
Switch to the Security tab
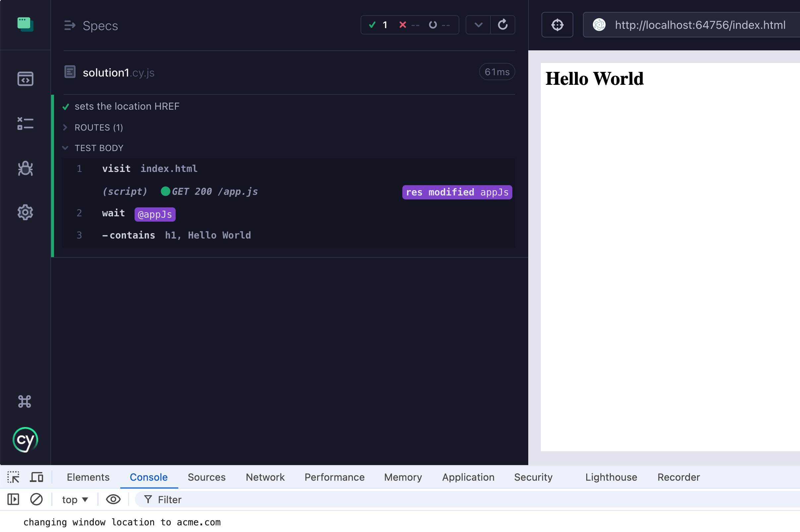[533, 477]
